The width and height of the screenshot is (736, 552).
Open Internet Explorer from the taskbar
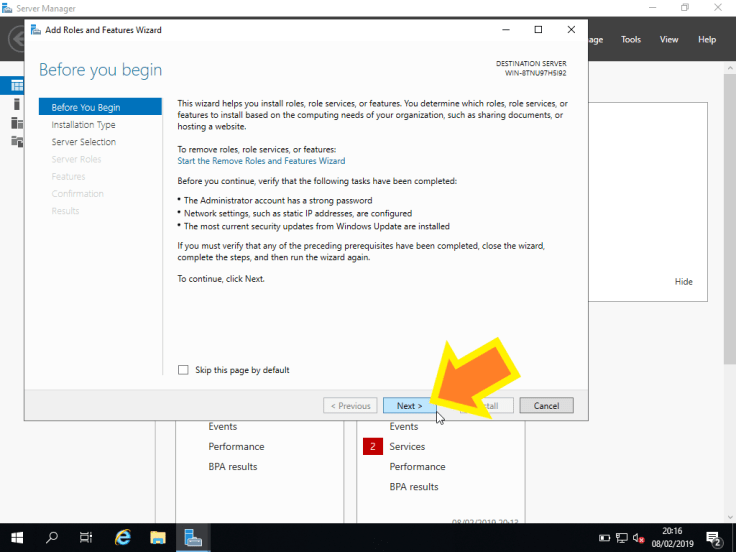123,537
